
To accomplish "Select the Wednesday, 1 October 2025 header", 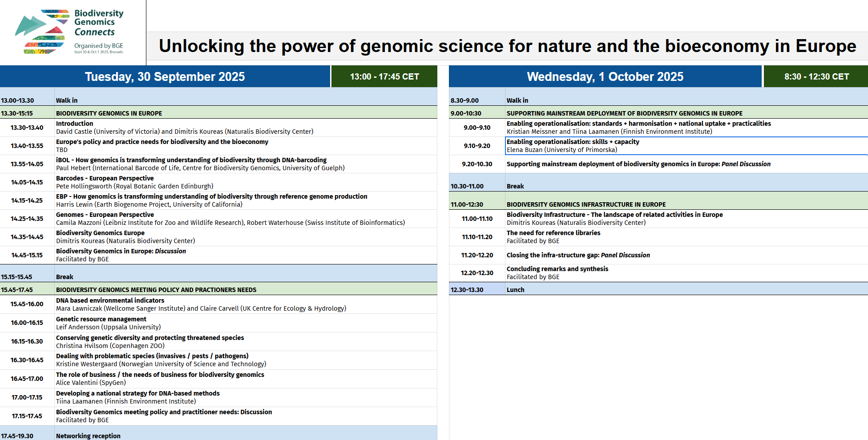I will click(x=605, y=76).
